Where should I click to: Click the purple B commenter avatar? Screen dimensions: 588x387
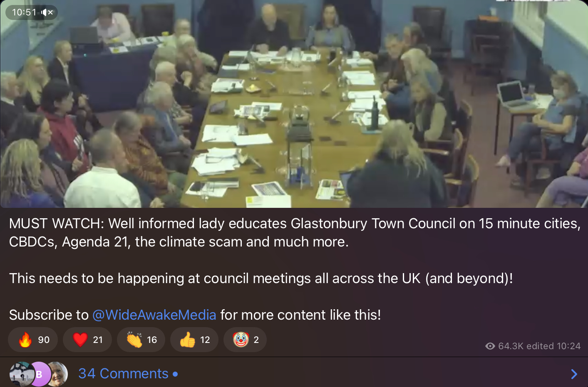click(39, 374)
